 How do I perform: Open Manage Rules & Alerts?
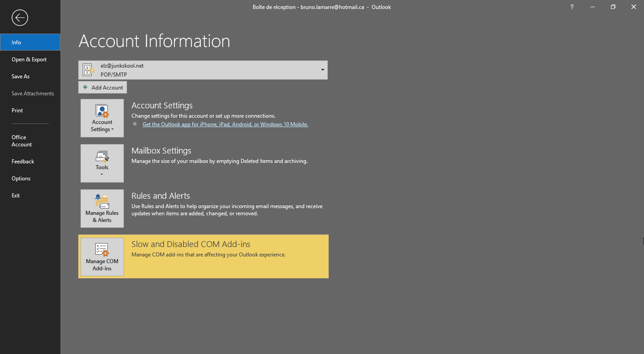(102, 209)
